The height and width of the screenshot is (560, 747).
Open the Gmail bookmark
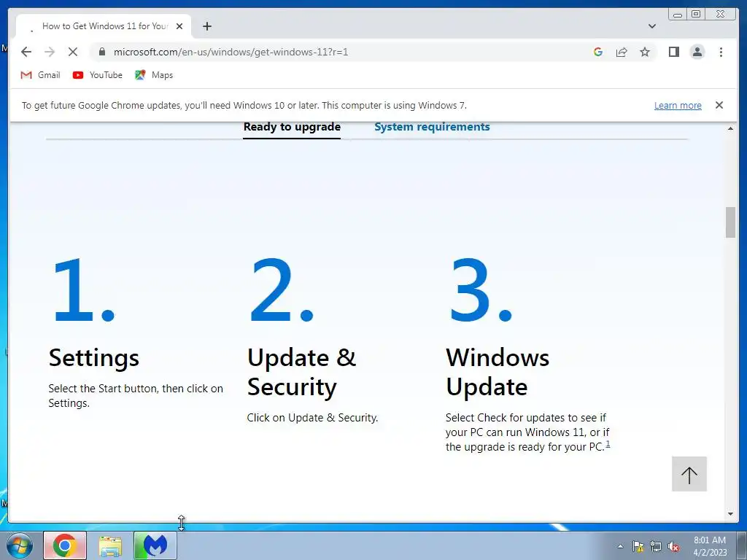[41, 75]
